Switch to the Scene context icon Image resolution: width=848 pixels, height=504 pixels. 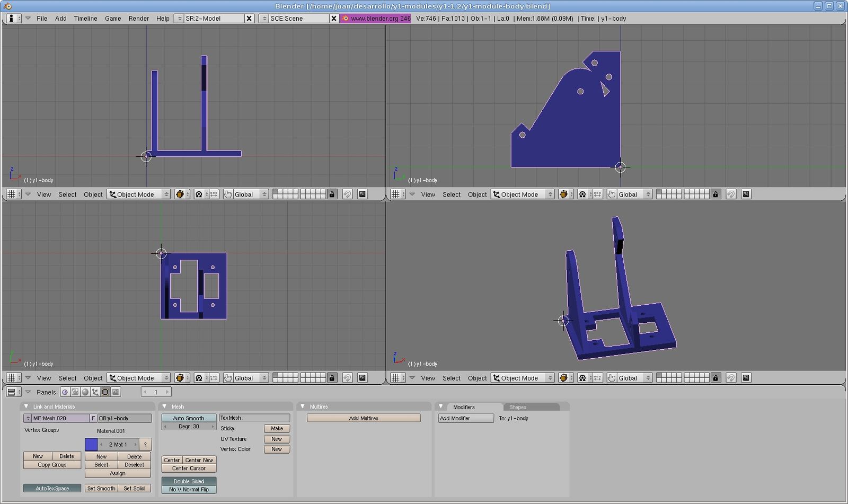click(x=116, y=392)
